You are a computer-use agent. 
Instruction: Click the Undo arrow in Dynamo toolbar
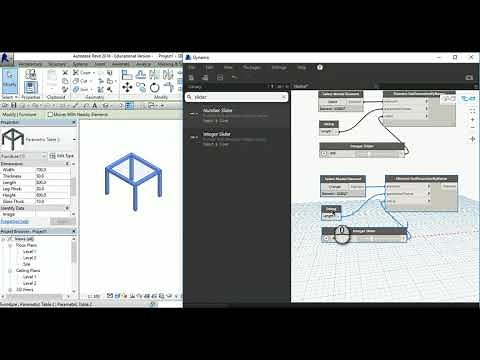234,77
